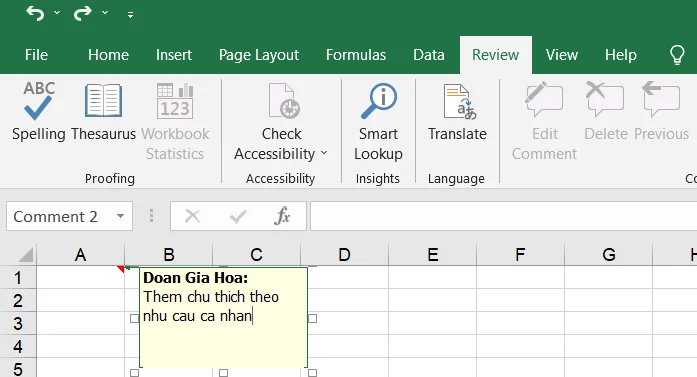Click the Enter checkmark in formula bar
This screenshot has width=697, height=377.
tap(238, 217)
